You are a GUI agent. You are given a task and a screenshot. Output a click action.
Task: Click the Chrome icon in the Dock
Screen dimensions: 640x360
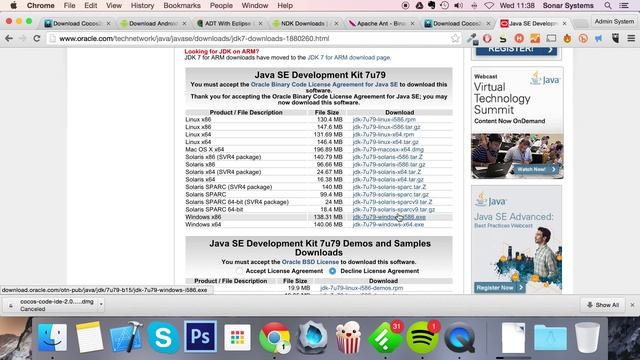tap(274, 337)
